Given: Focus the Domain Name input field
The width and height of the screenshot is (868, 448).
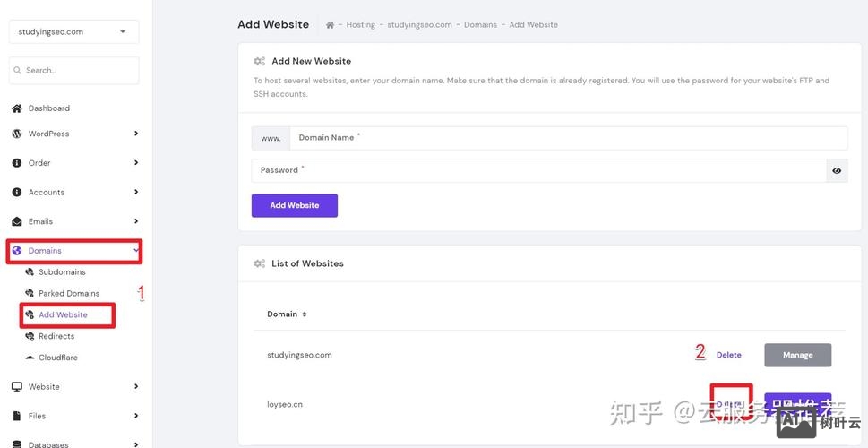Looking at the screenshot, I should point(567,138).
